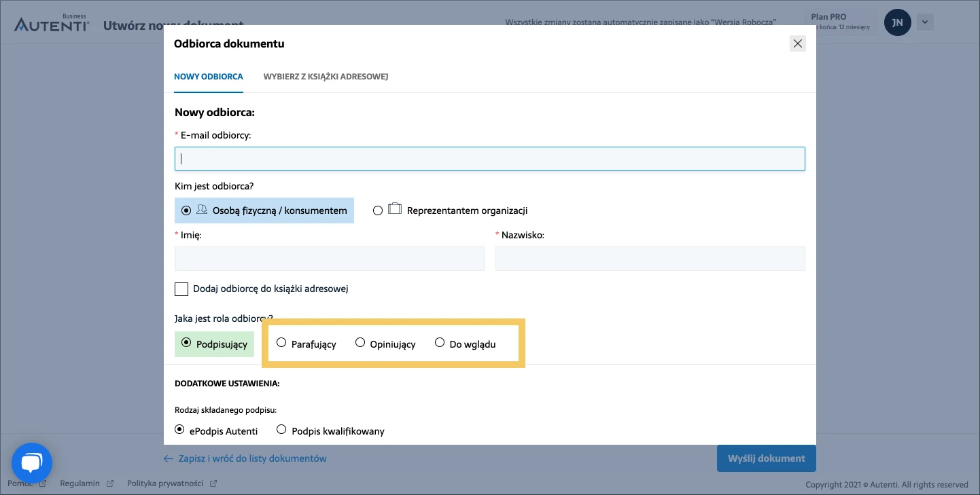Expand the user account dropdown arrow

(x=925, y=22)
